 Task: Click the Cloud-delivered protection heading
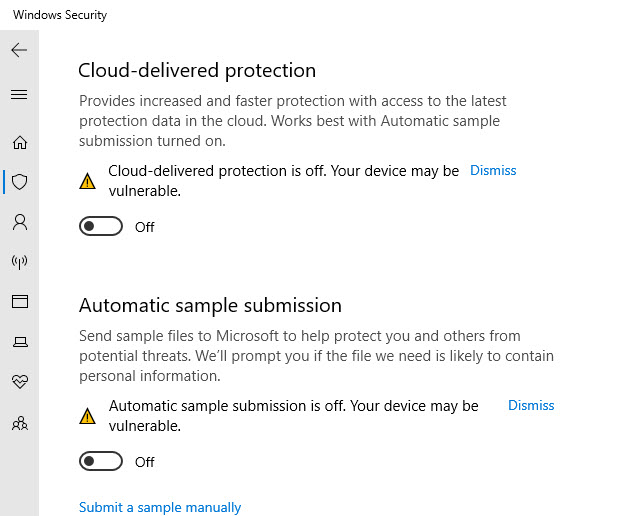pos(197,71)
